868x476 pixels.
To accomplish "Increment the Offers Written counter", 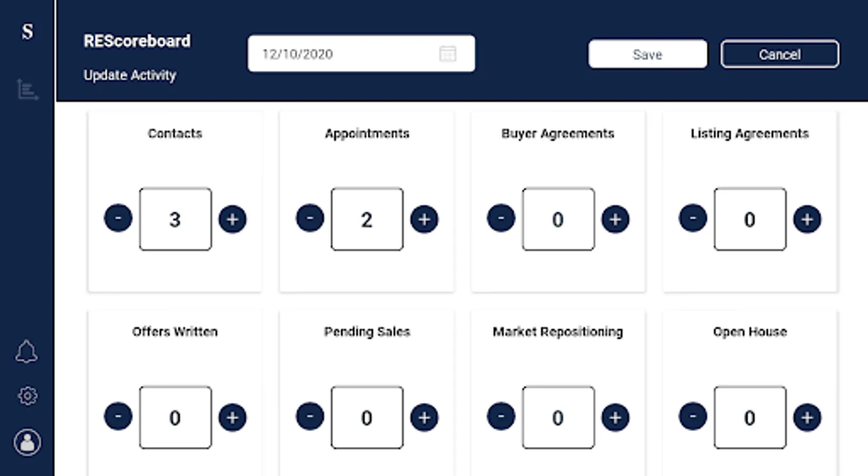I will click(x=232, y=417).
